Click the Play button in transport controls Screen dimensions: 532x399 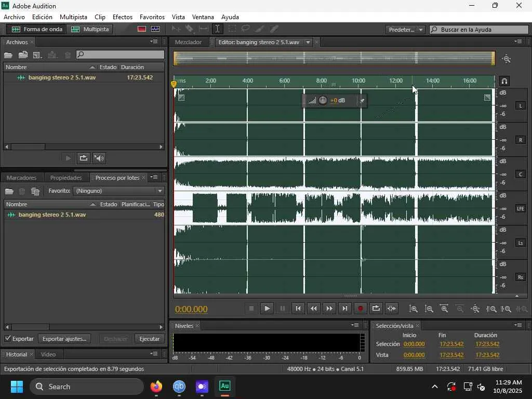click(x=267, y=309)
